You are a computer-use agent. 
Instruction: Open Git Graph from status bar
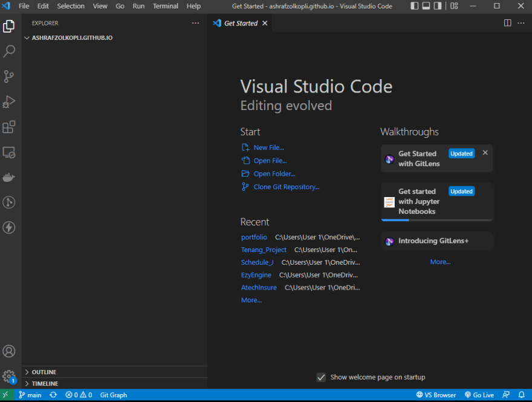click(113, 395)
